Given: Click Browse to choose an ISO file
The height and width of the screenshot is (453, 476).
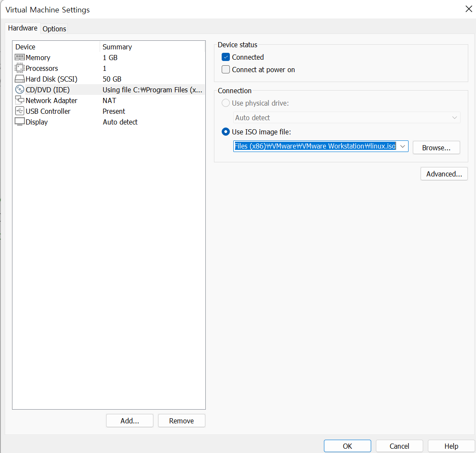Looking at the screenshot, I should (x=436, y=148).
